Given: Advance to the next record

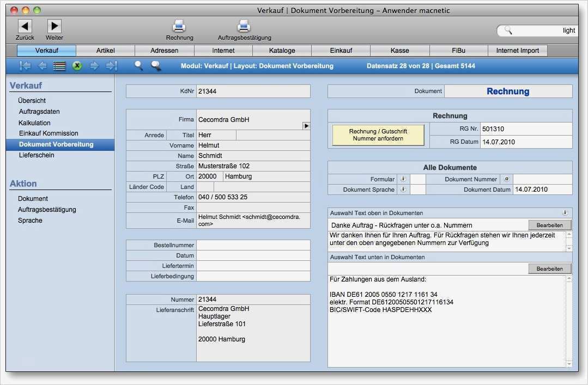Looking at the screenshot, I should [94, 65].
